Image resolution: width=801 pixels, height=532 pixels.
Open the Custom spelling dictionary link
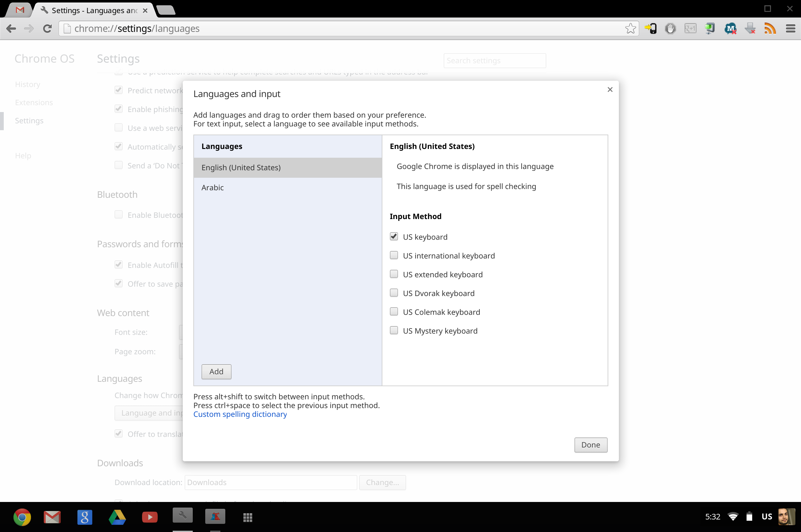pyautogui.click(x=240, y=414)
